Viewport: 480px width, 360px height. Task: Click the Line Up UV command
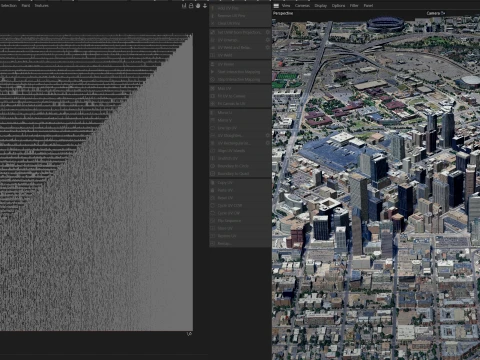pos(240,128)
